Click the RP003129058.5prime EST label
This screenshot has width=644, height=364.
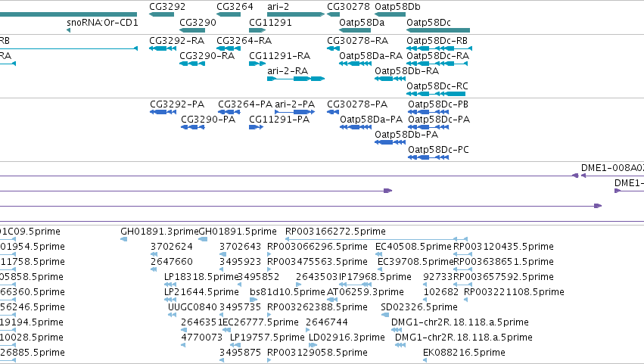click(317, 353)
